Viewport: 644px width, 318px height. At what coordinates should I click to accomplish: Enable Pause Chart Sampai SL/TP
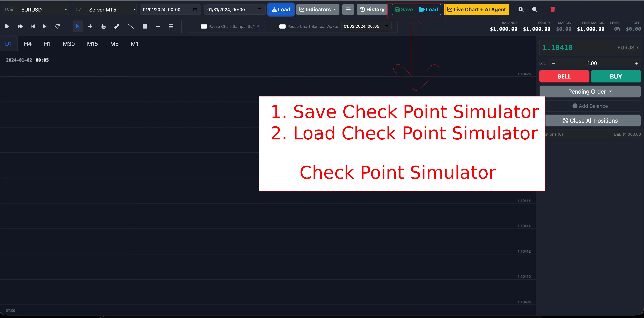click(x=204, y=26)
